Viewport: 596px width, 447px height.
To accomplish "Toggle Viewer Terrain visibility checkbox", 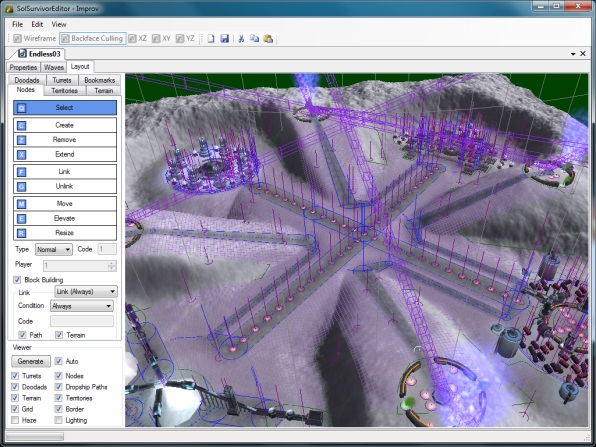I will tap(15, 398).
